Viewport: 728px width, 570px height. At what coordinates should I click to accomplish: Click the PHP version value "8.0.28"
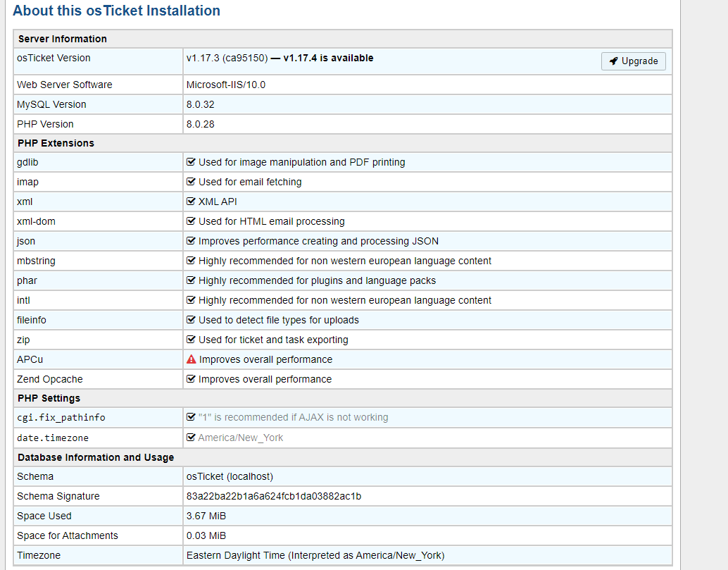tap(201, 124)
